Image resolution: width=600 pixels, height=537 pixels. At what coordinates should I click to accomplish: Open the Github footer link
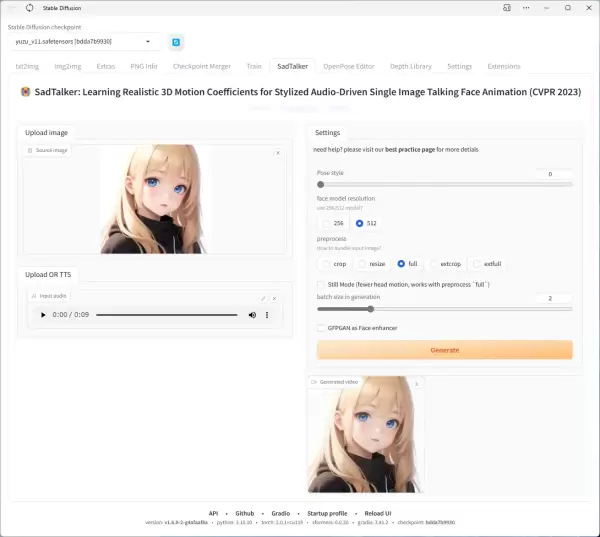[x=245, y=513]
